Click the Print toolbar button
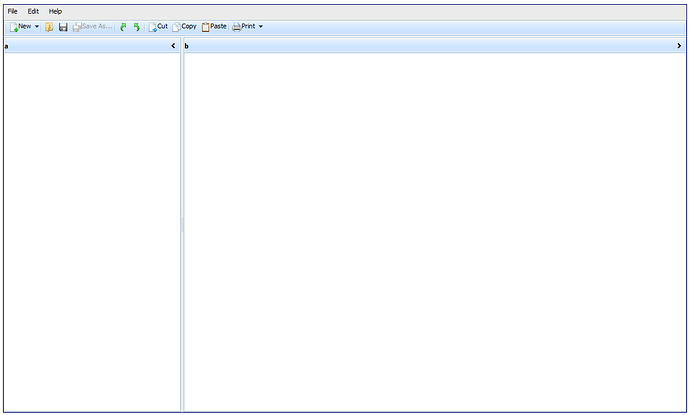The image size is (690, 415). pos(244,27)
